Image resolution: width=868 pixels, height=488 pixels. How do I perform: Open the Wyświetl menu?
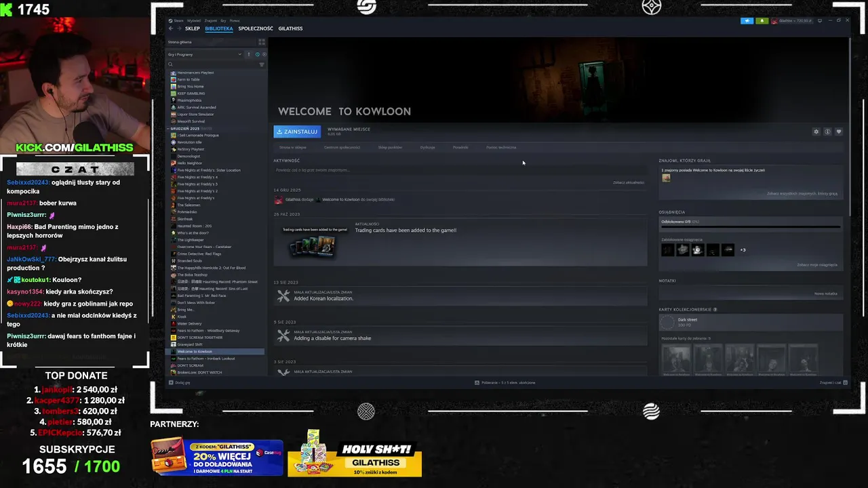click(194, 21)
